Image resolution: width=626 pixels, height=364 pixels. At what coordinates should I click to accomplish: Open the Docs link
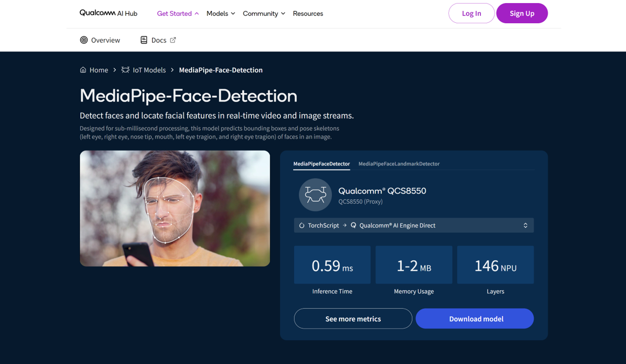[x=158, y=40]
